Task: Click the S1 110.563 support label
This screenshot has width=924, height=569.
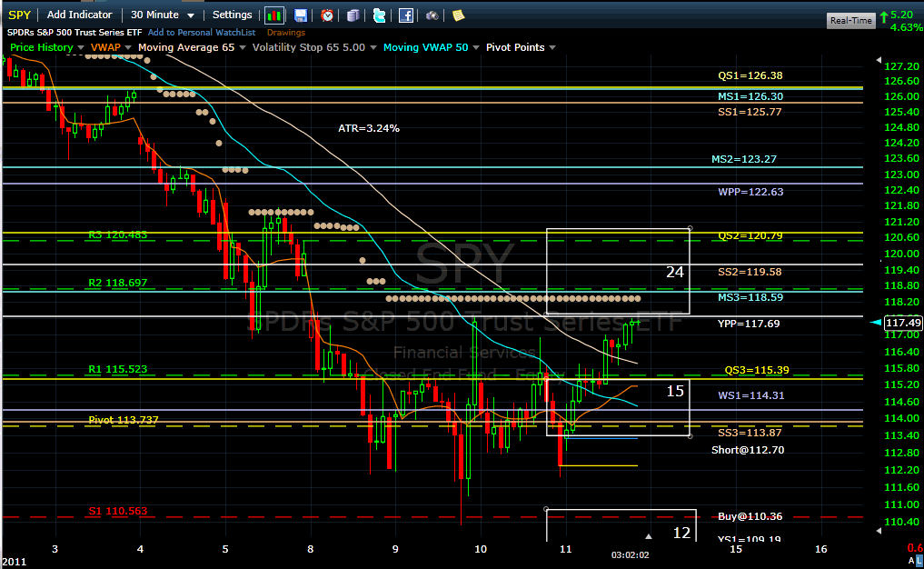Action: pyautogui.click(x=118, y=511)
